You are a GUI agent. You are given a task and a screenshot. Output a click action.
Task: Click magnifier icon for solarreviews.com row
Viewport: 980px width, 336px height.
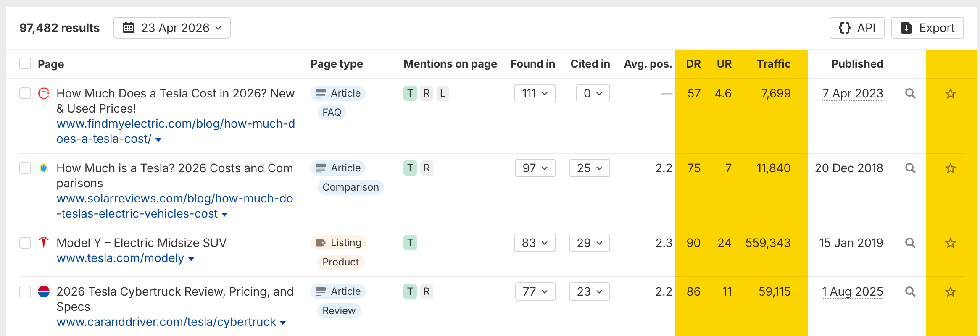[x=910, y=168]
